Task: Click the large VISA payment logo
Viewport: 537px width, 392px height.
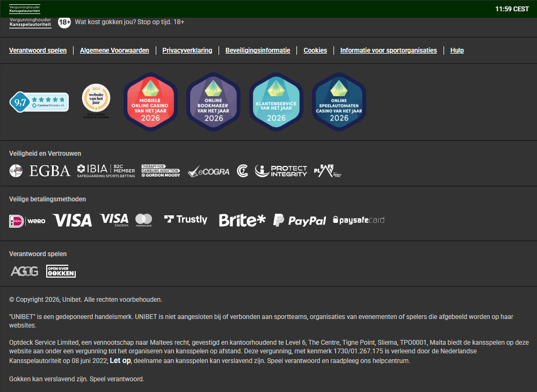Action: pos(72,220)
